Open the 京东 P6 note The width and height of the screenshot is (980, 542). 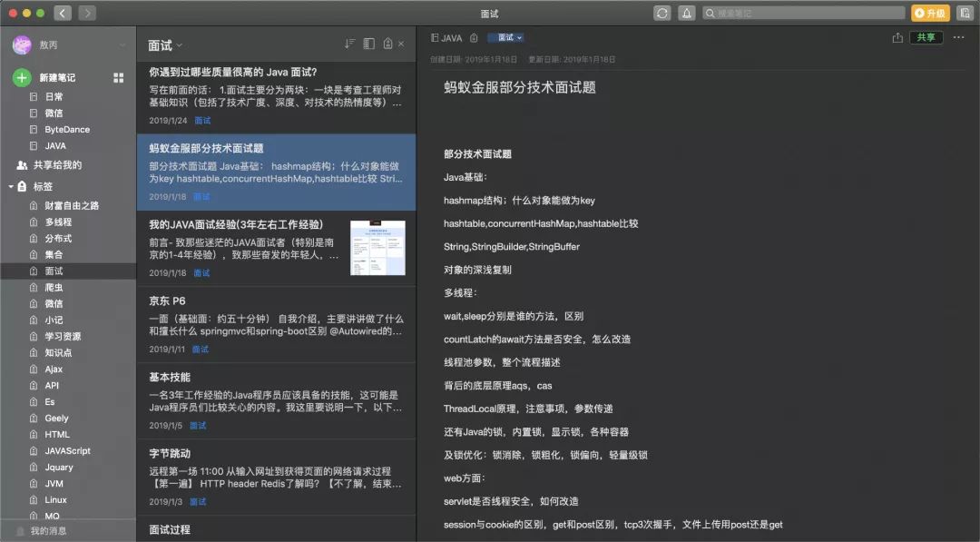[x=276, y=325]
